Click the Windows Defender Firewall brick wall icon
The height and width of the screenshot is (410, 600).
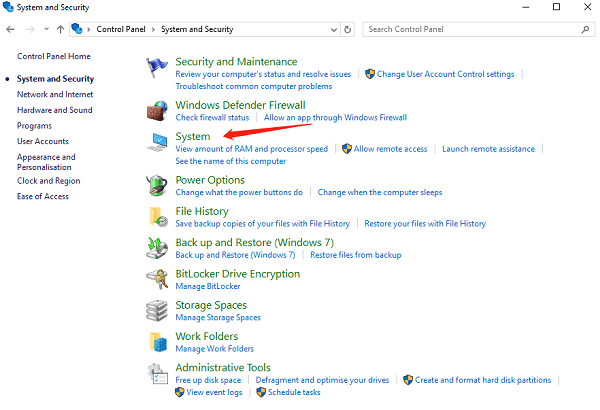tap(157, 111)
